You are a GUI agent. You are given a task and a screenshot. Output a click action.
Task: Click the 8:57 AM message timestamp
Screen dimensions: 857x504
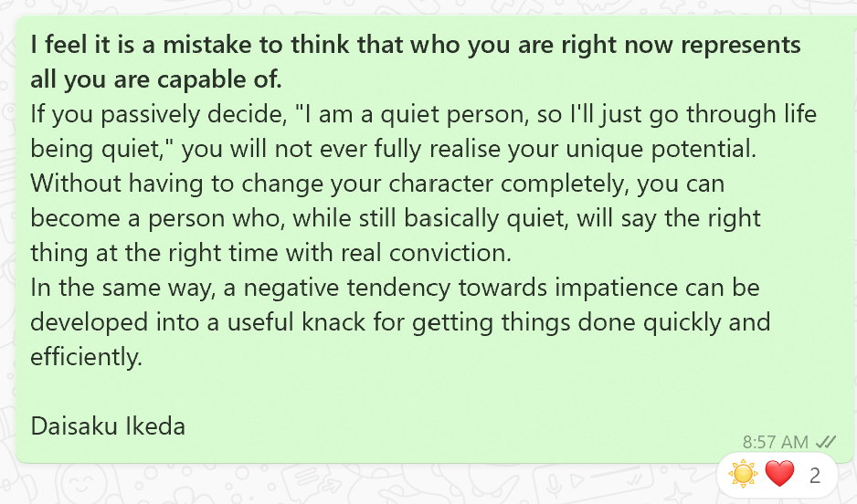[775, 442]
